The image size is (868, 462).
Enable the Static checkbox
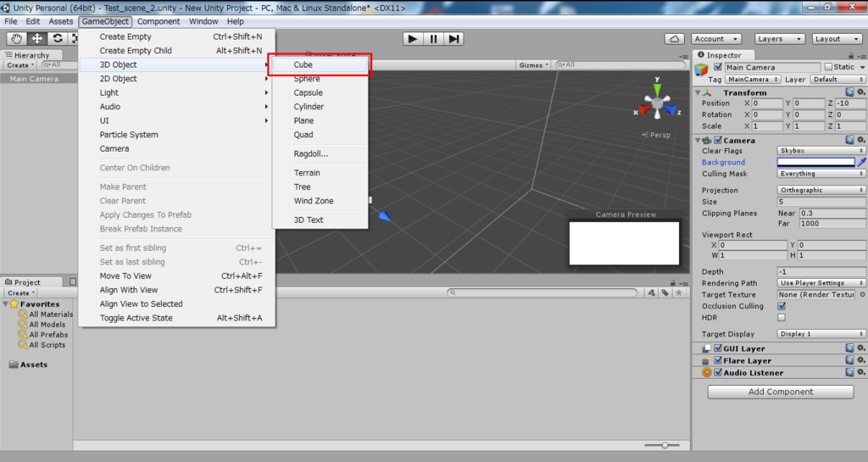829,67
